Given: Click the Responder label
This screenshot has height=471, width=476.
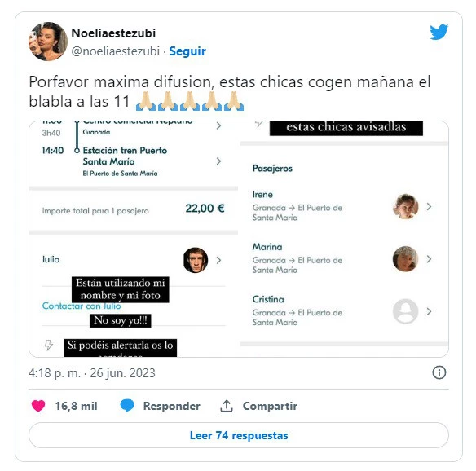Looking at the screenshot, I should (x=171, y=406).
